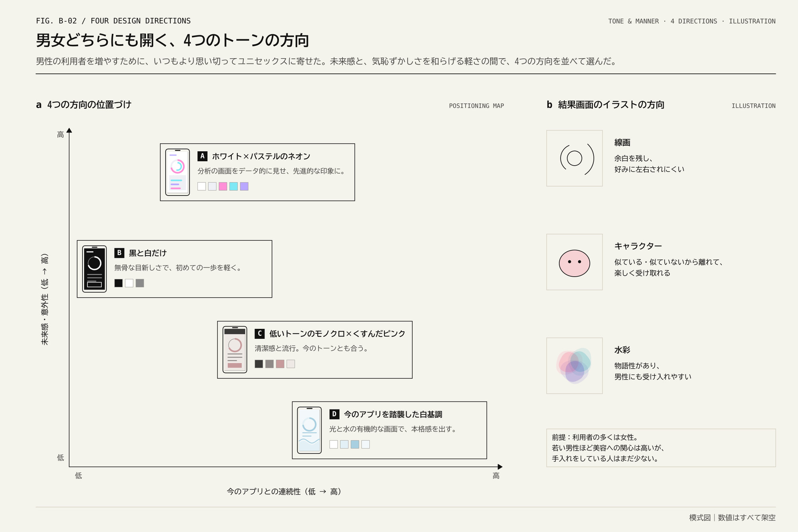This screenshot has width=798, height=532.
Task: Click the vertical axis label 未来感・意外性
Action: point(45,299)
